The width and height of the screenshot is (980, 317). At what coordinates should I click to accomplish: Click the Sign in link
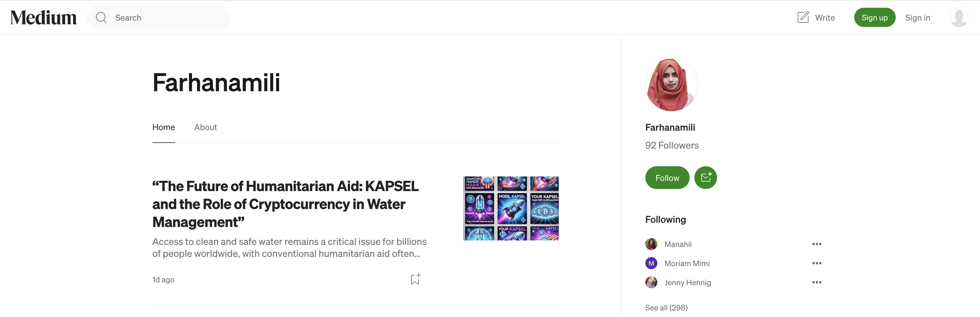917,18
